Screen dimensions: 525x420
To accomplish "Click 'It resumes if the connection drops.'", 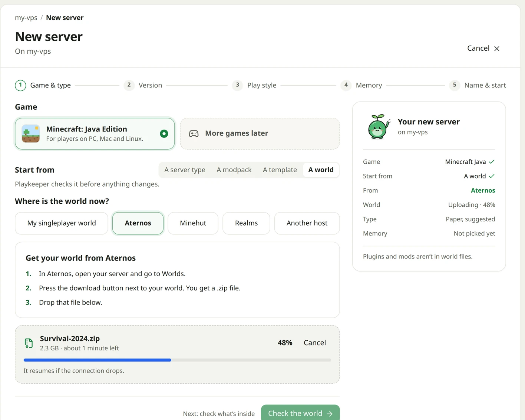I will click(74, 371).
